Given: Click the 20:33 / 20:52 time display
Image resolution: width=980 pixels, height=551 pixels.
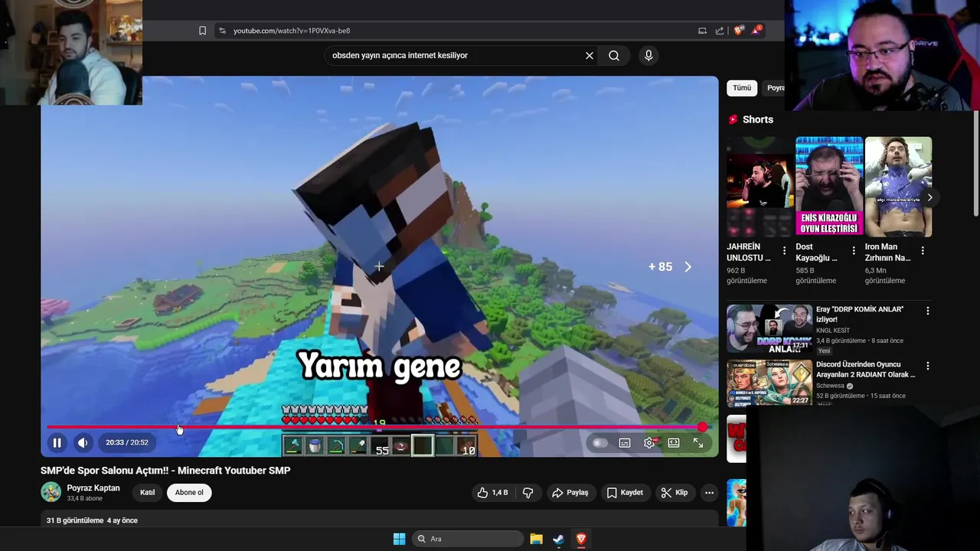Looking at the screenshot, I should click(x=127, y=442).
